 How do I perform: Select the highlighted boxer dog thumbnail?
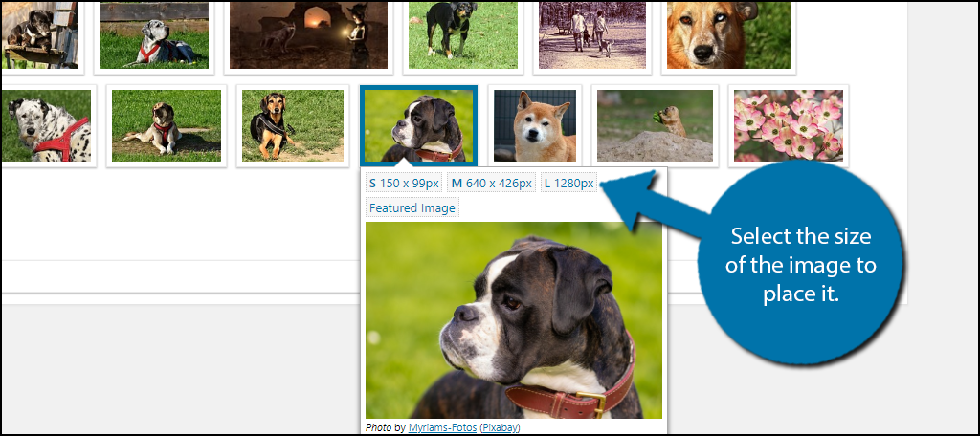click(417, 125)
